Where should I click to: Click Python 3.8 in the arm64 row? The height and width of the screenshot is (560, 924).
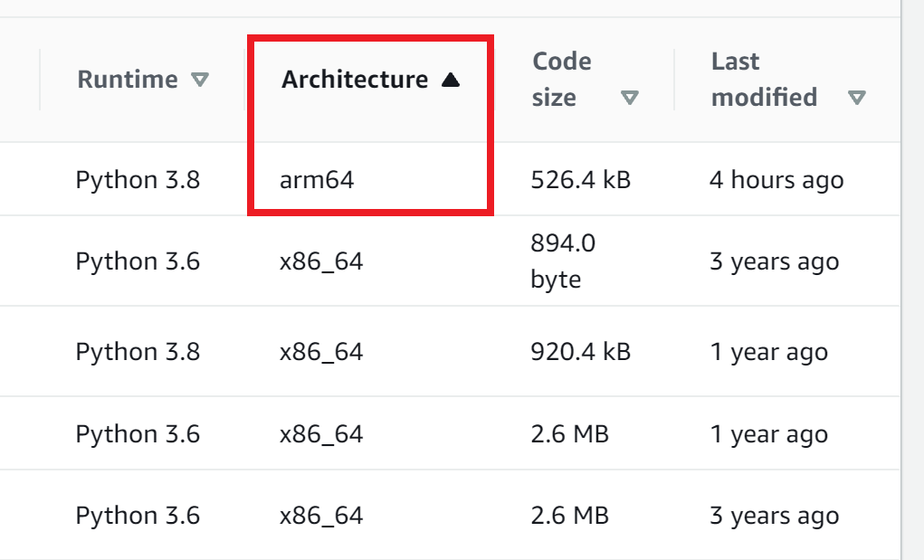[138, 180]
